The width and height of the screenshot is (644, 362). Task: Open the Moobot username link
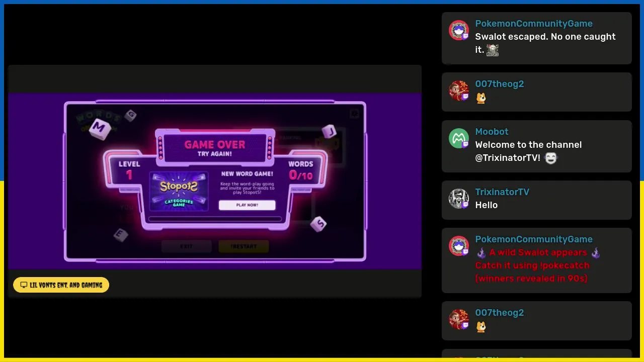tap(492, 132)
